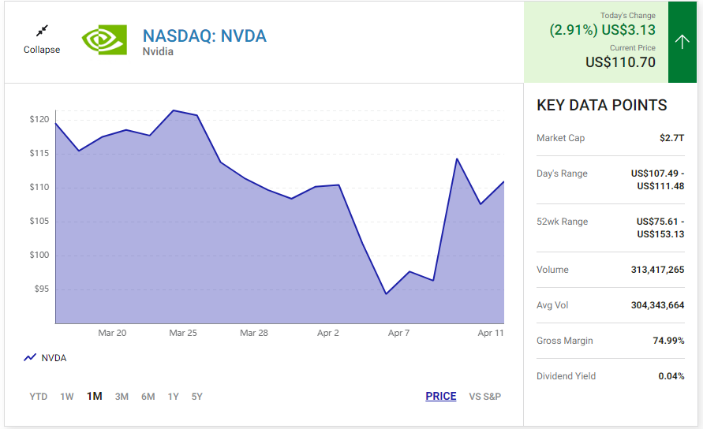Click the KEY DATA POINTS heading
The height and width of the screenshot is (429, 703).
click(602, 105)
